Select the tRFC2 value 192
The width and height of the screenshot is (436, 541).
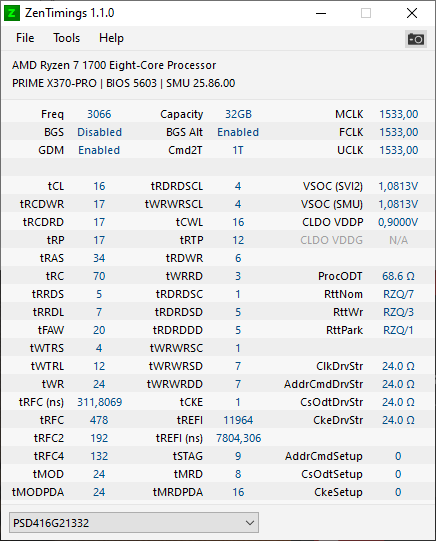tap(99, 438)
